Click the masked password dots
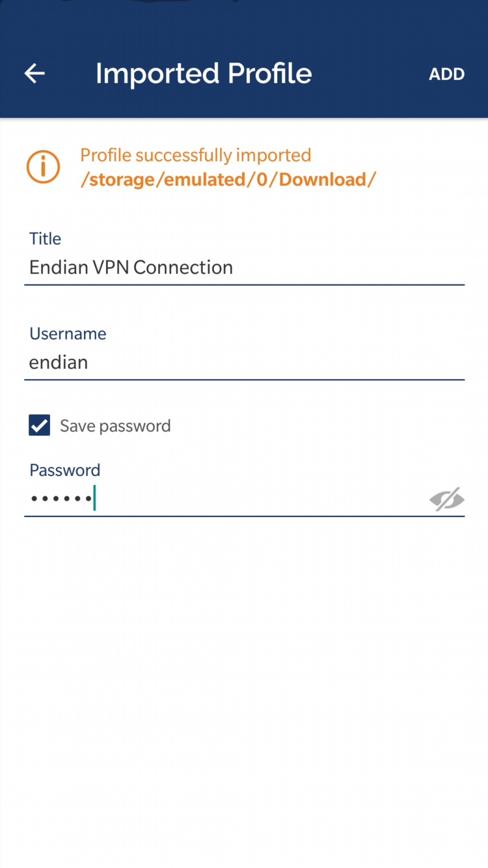This screenshot has width=488, height=868. tap(61, 499)
